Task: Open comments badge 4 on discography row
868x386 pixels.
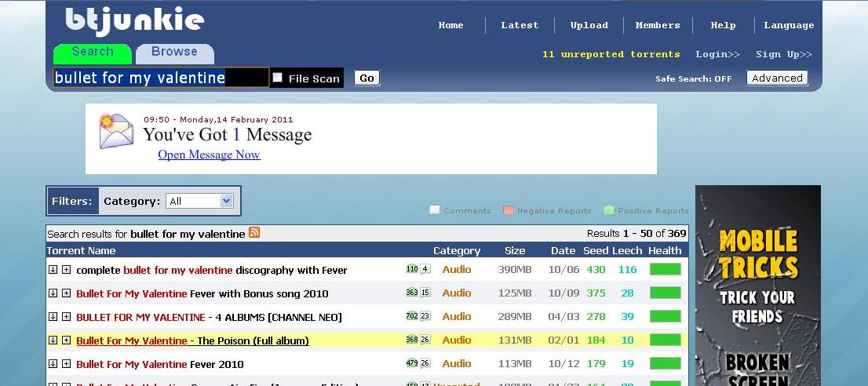Action: tap(425, 269)
